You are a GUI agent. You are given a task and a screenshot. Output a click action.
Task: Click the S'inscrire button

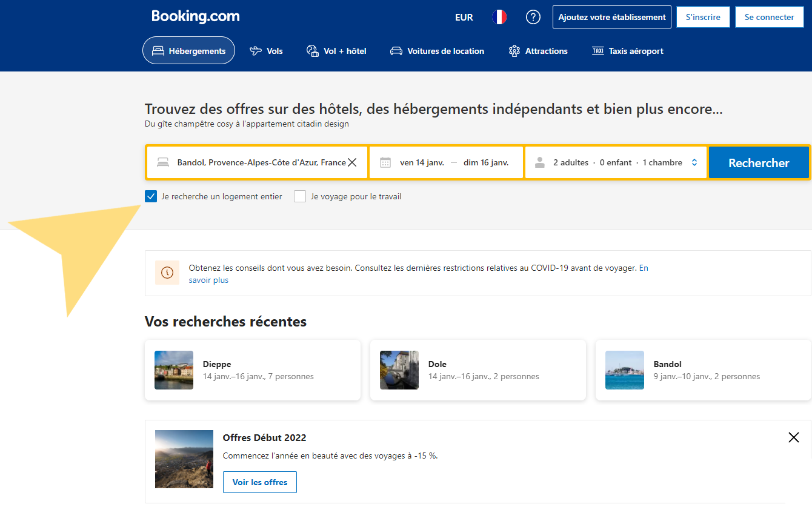703,17
